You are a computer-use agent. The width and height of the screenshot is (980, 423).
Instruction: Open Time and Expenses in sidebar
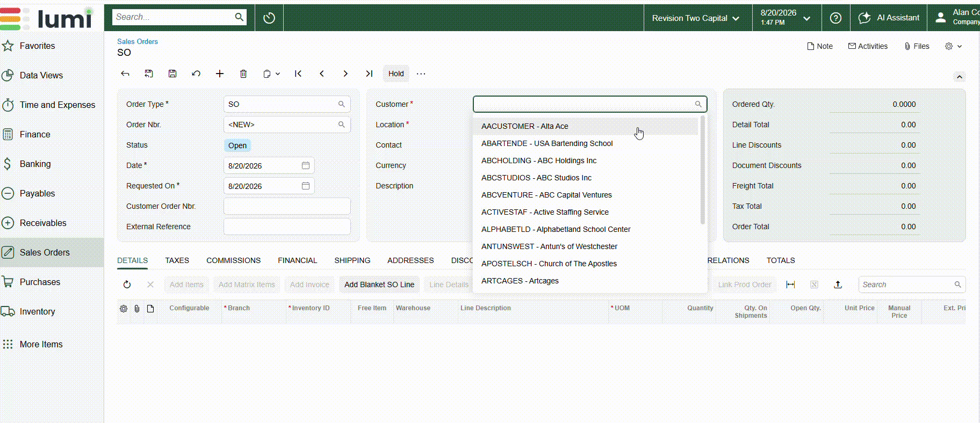coord(52,105)
